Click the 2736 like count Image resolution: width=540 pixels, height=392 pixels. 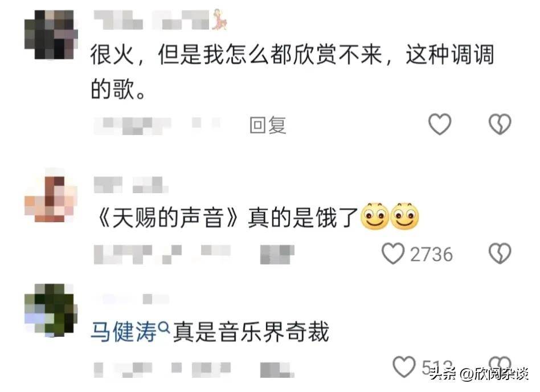tap(431, 255)
